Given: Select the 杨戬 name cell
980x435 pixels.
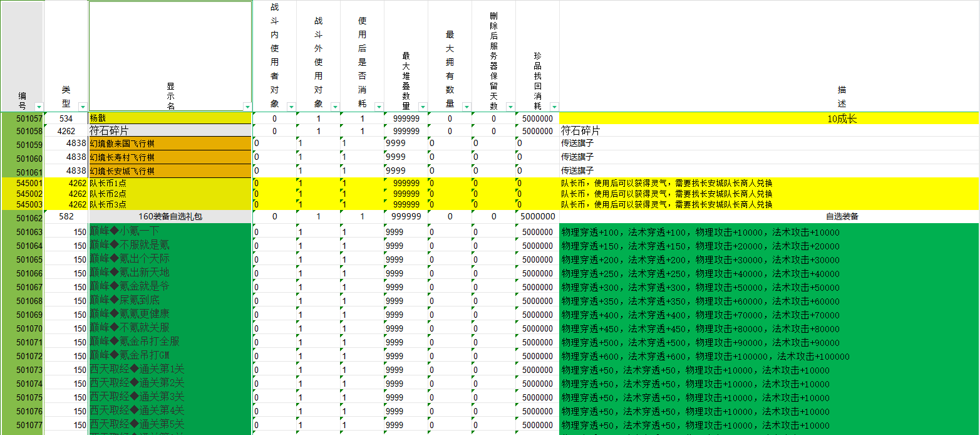Looking at the screenshot, I should point(170,118).
